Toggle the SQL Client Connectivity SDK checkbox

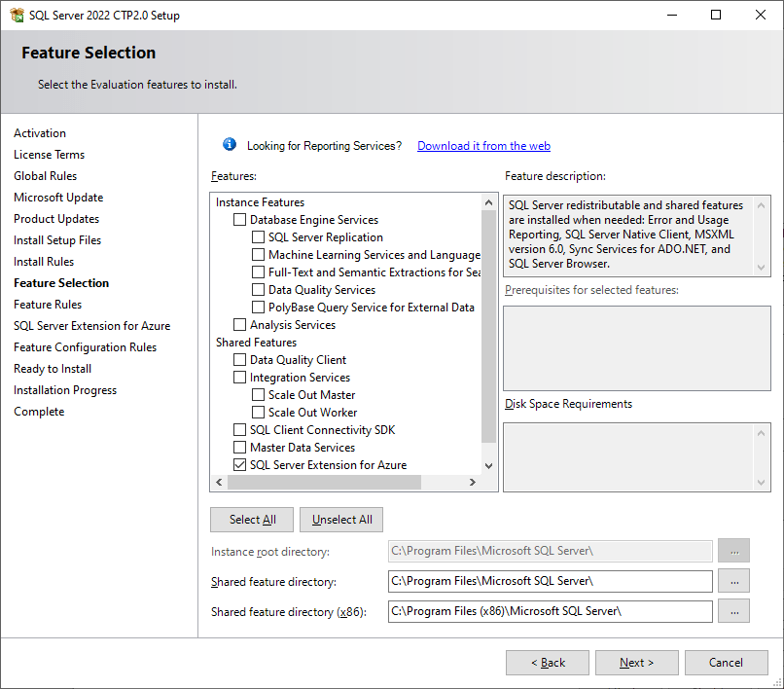(240, 430)
